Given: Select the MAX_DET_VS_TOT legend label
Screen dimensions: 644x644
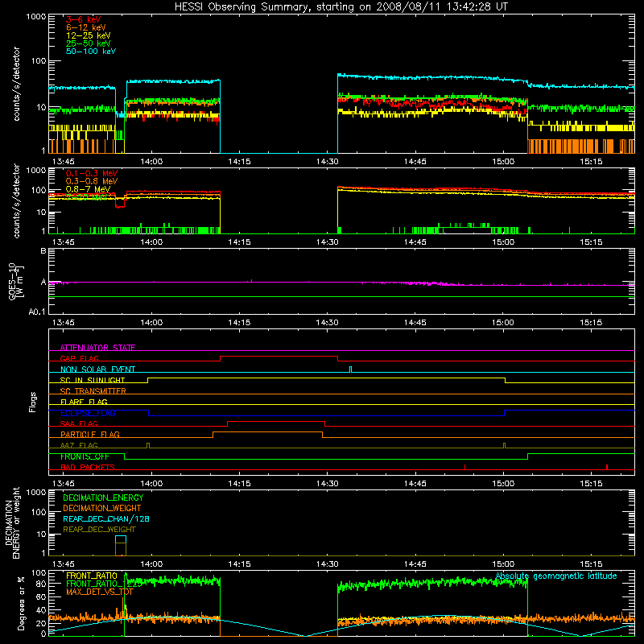Looking at the screenshot, I should click(x=100, y=592).
